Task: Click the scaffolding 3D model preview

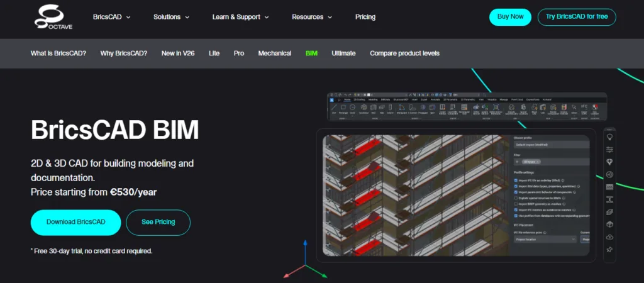Action: click(x=416, y=195)
